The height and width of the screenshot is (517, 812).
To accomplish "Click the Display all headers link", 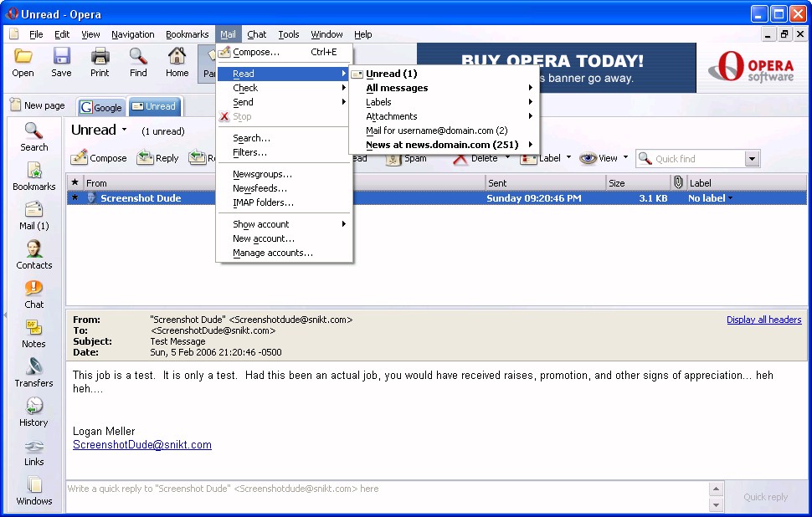I will (763, 320).
